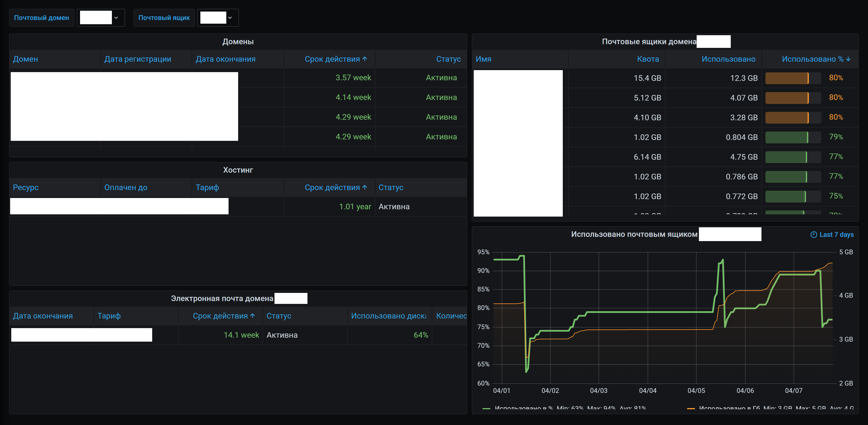Sort mailboxes by Использовано column header
Viewport: 868px width, 425px height.
pos(728,59)
